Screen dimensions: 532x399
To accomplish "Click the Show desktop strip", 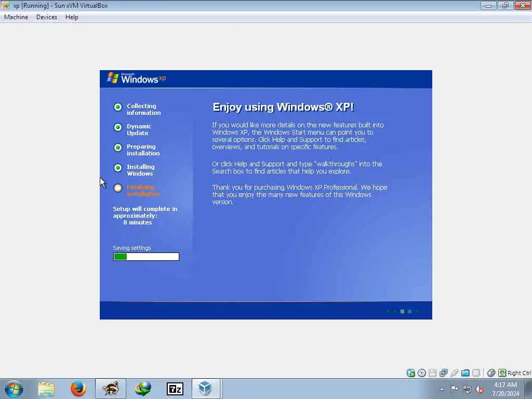I will click(x=528, y=389).
